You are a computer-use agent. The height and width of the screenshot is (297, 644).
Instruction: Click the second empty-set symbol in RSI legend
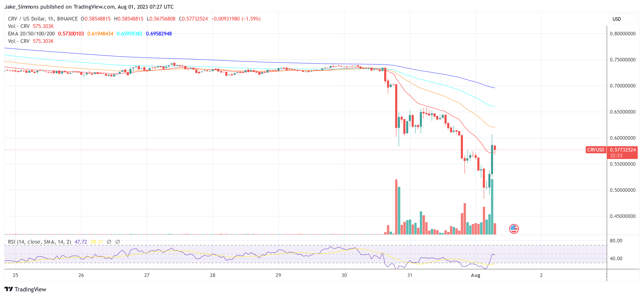pos(118,242)
